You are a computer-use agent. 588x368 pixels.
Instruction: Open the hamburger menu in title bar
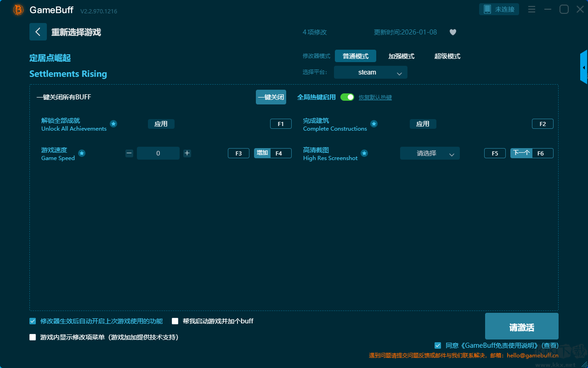coord(531,9)
